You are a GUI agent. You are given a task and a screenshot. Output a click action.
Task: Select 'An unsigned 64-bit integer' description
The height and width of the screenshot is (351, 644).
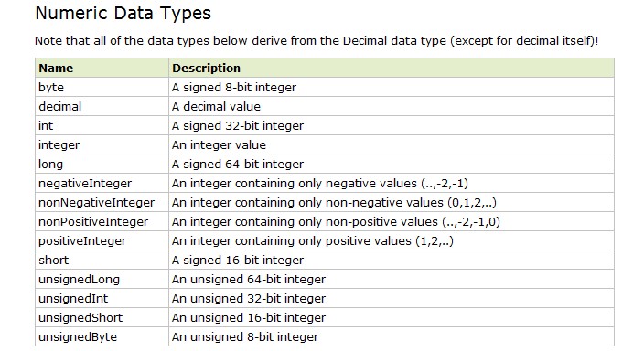(x=249, y=280)
